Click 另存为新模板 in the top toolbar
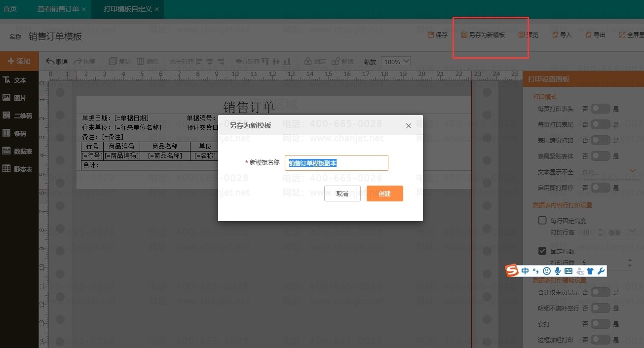This screenshot has height=348, width=644. [x=483, y=35]
